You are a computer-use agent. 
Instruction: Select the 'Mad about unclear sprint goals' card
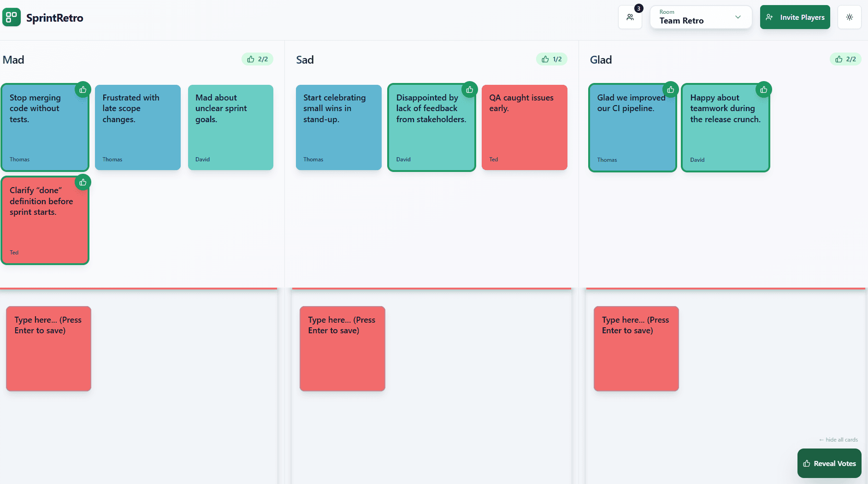(x=230, y=128)
